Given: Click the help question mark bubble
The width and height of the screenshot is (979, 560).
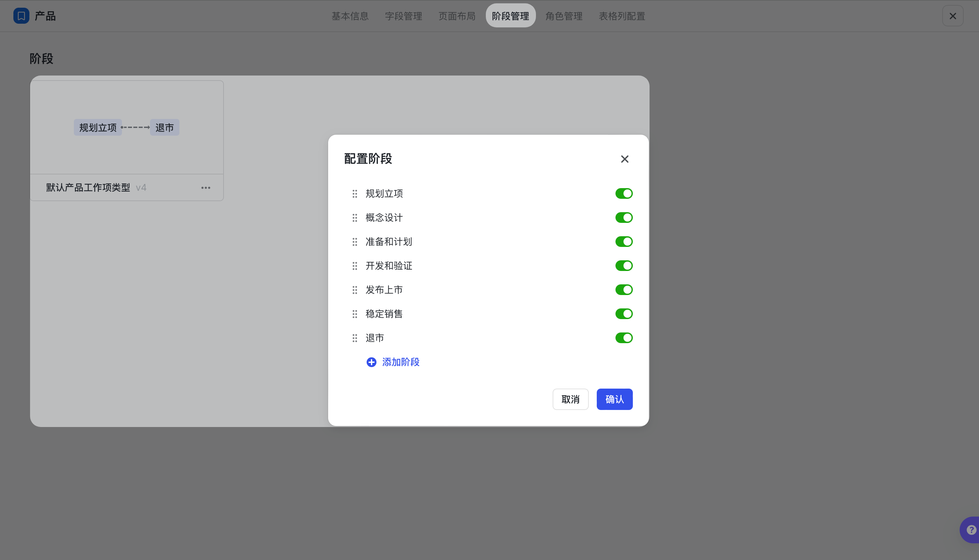Looking at the screenshot, I should pos(971,530).
